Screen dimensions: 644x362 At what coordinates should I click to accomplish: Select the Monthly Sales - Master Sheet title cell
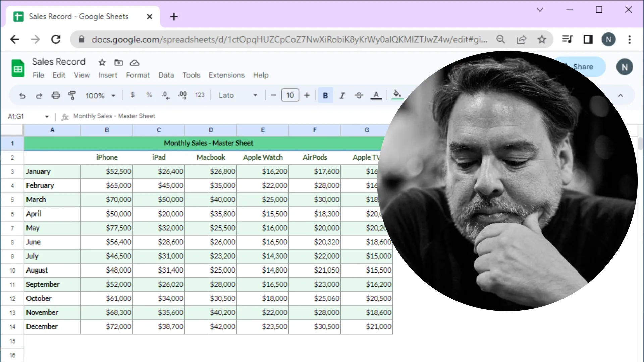[x=208, y=143]
